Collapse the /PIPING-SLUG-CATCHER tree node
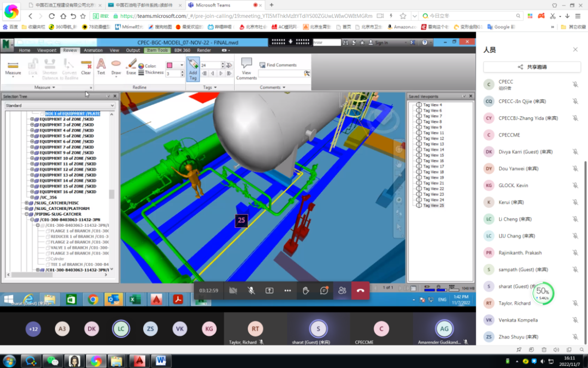588x368 pixels. pyautogui.click(x=27, y=214)
